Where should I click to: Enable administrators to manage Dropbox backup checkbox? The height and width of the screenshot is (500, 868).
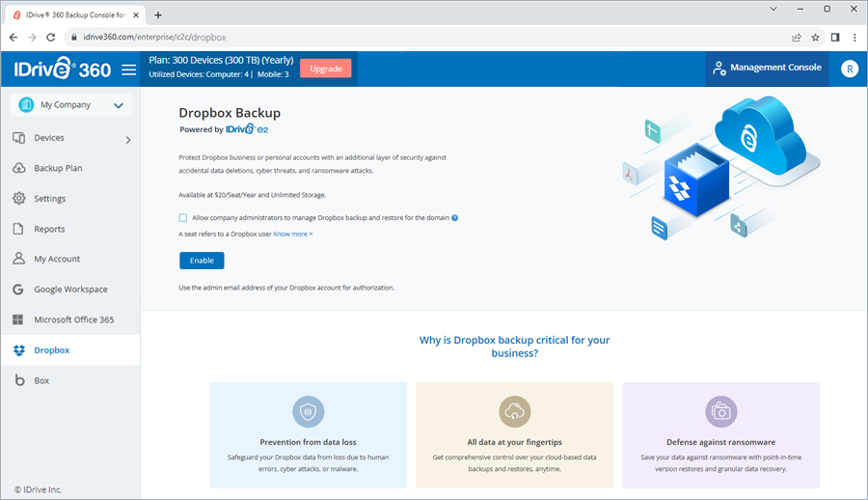click(x=183, y=218)
